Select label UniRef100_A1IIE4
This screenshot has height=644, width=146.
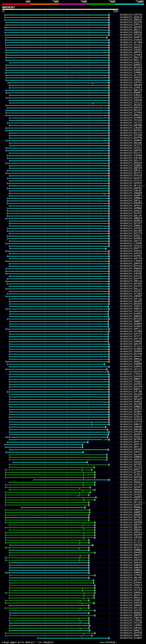[131, 75]
